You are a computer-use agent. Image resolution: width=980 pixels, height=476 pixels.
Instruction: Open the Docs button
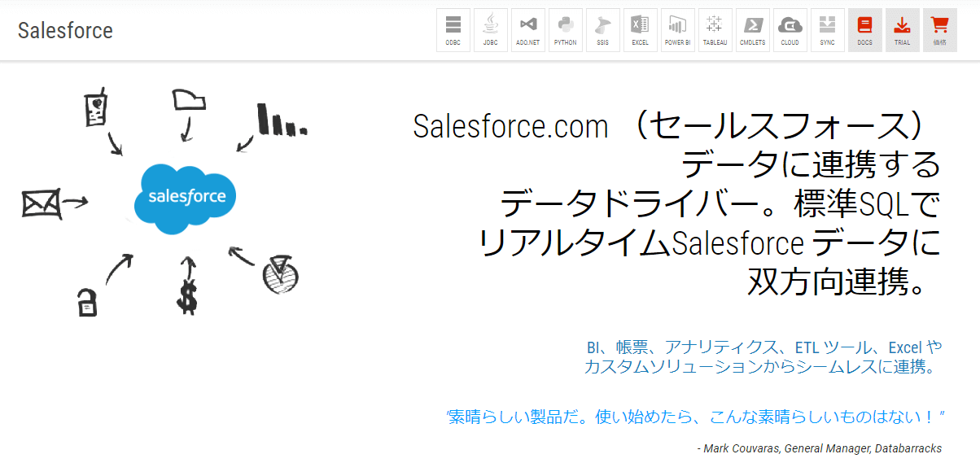click(864, 30)
